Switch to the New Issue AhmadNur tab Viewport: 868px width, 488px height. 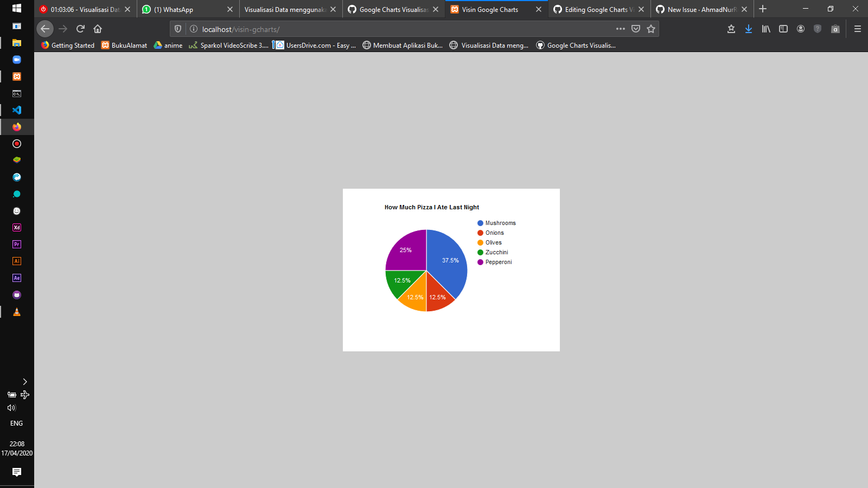pos(702,9)
